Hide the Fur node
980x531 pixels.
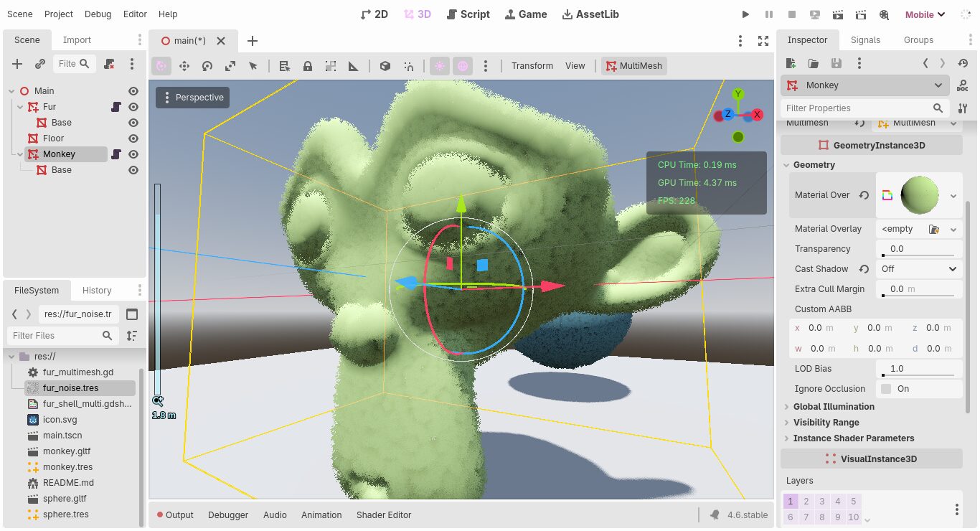point(133,107)
